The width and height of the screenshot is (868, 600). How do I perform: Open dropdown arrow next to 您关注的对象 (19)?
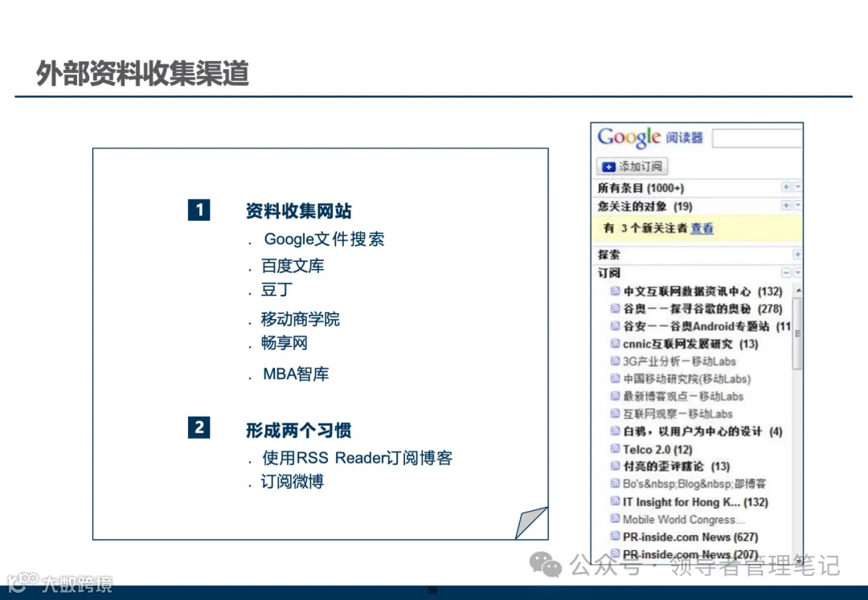tap(796, 206)
